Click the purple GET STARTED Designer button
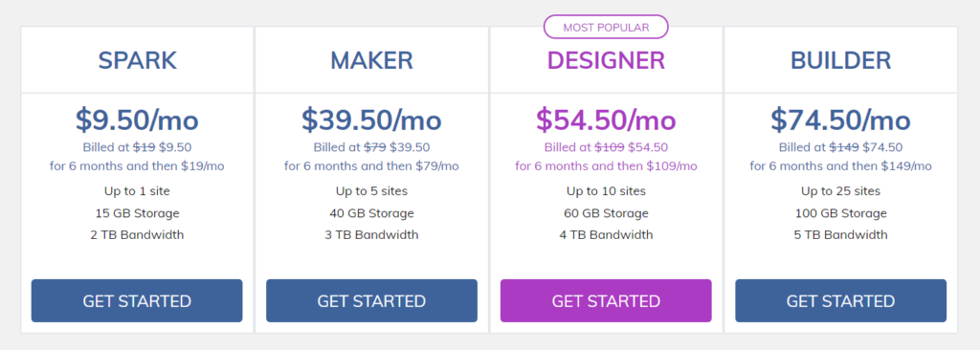The image size is (980, 350). coord(606,300)
